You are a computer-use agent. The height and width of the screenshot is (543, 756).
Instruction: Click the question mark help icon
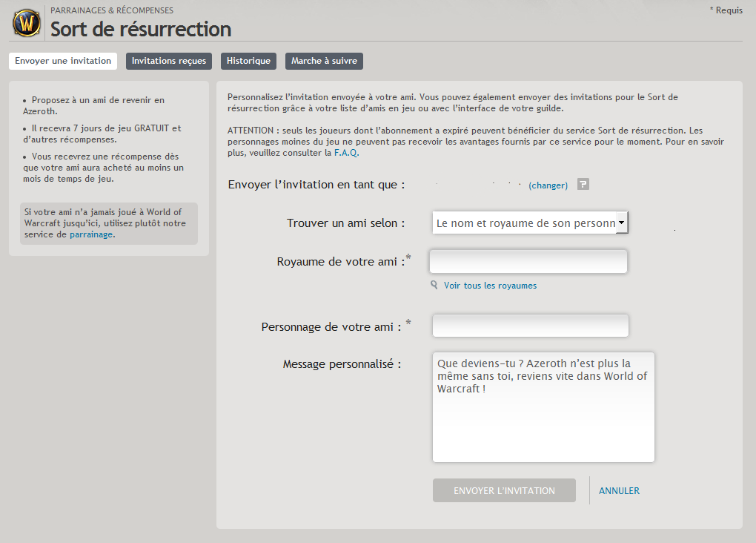pos(583,185)
